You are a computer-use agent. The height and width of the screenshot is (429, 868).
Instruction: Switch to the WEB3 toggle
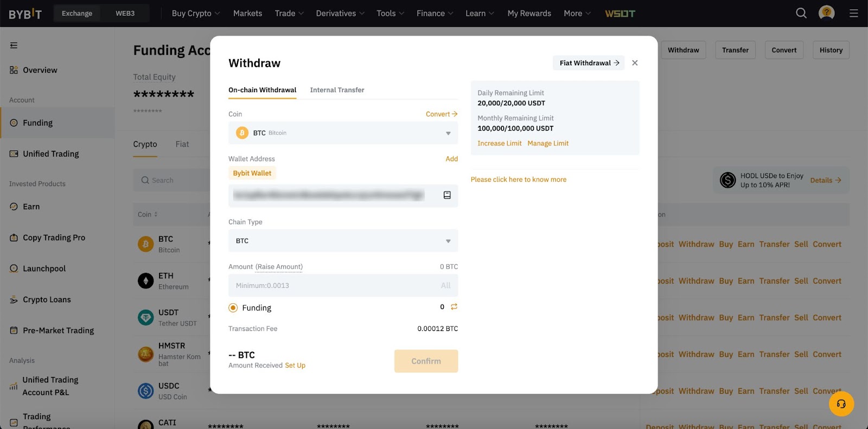125,14
